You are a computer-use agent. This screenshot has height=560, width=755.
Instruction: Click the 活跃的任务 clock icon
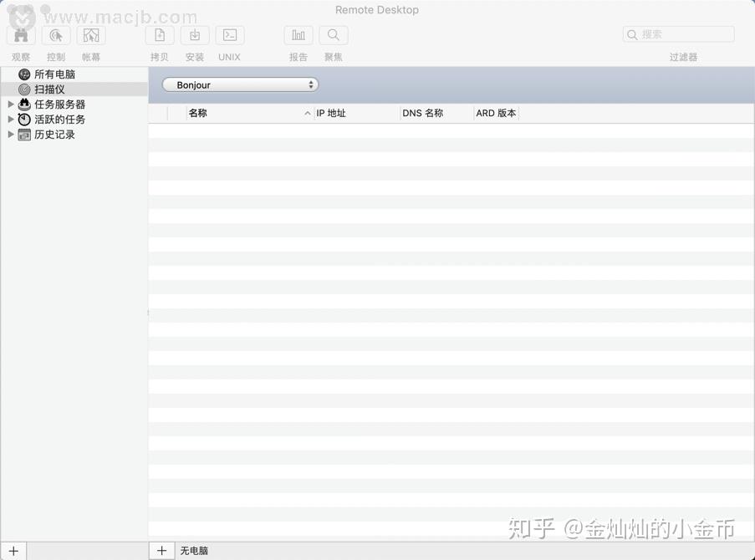pyautogui.click(x=24, y=119)
